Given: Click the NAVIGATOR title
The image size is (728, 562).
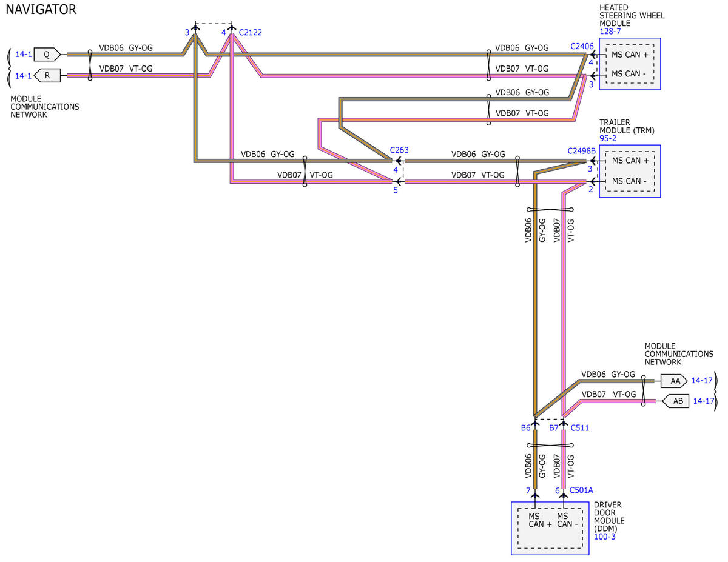Looking at the screenshot, I should click(x=41, y=9).
